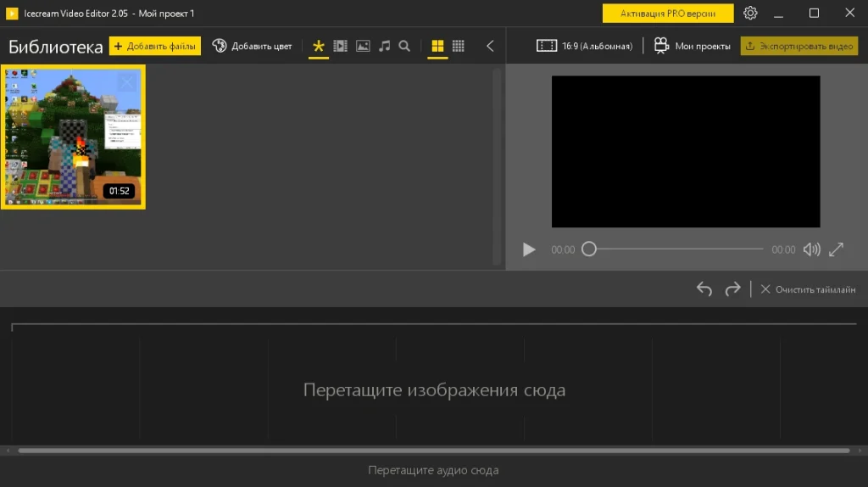868x487 pixels.
Task: Switch to large thumbnails grid view
Action: coord(437,46)
